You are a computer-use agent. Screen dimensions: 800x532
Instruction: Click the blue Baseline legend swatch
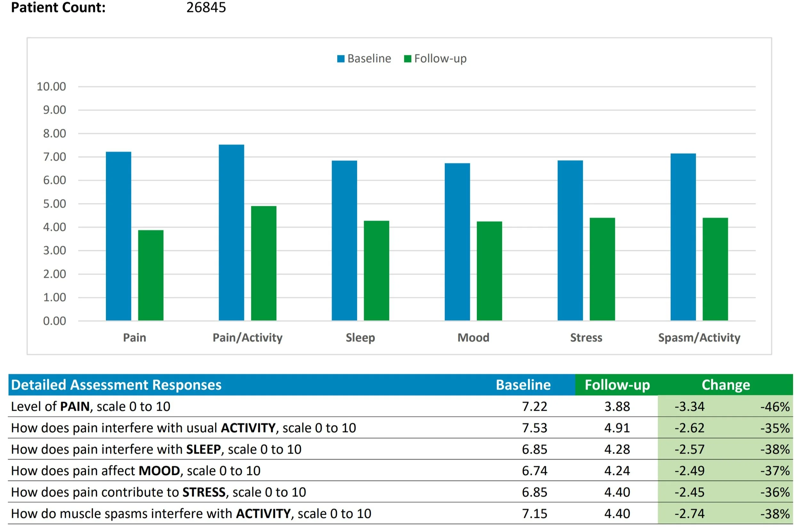pyautogui.click(x=340, y=59)
